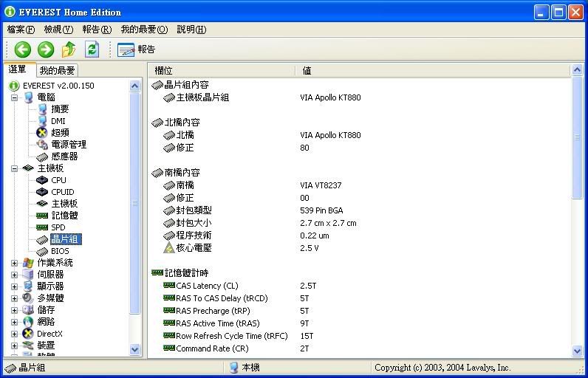Open the 我的最愛(O) menu
Image resolution: width=588 pixels, height=378 pixels.
[144, 30]
